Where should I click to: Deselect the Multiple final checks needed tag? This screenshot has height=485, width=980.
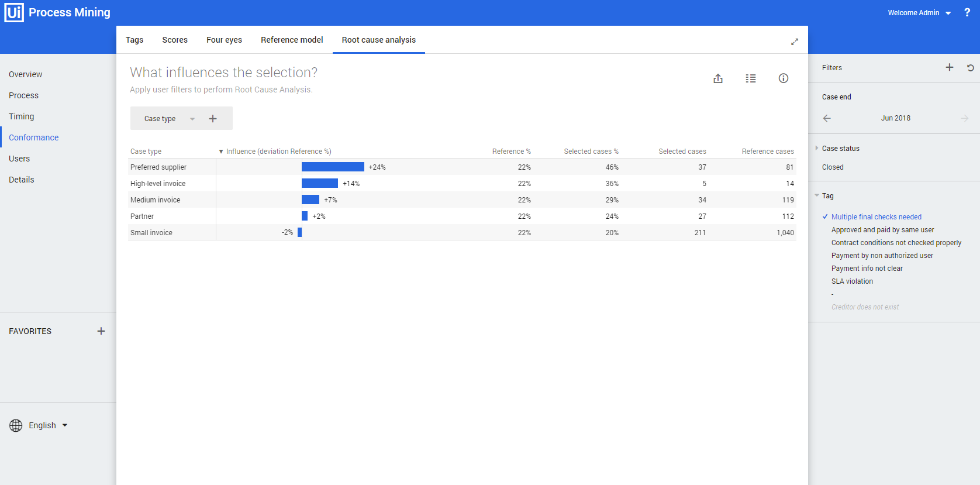coord(876,217)
